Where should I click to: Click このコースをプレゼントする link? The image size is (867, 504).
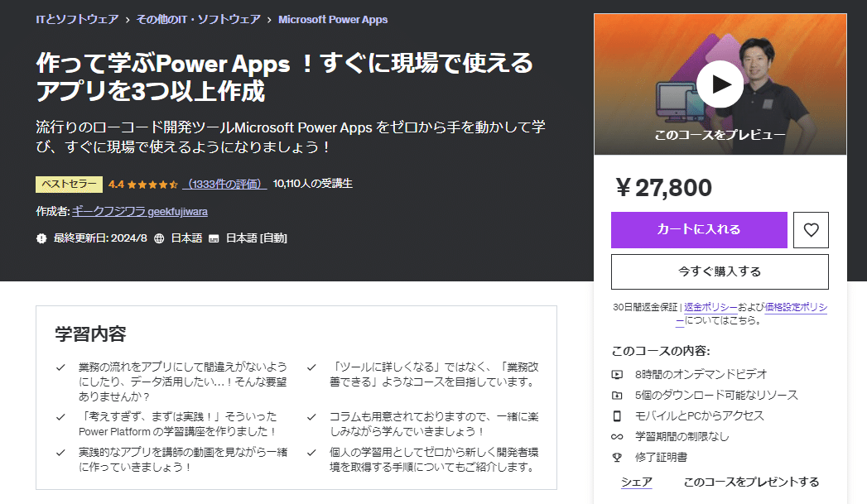pos(751,482)
